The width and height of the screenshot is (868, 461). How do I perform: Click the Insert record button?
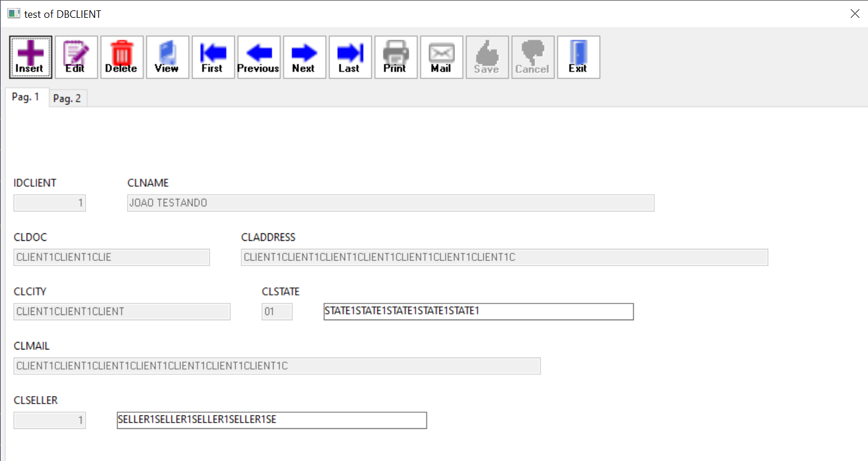30,57
